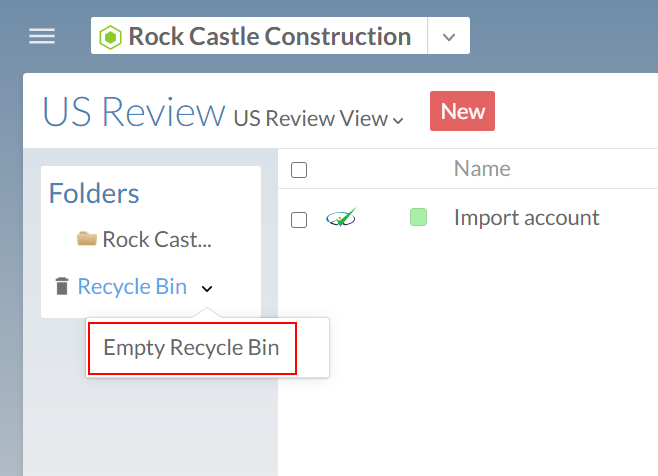Check the Import account row checkbox
The image size is (658, 476).
[x=299, y=219]
